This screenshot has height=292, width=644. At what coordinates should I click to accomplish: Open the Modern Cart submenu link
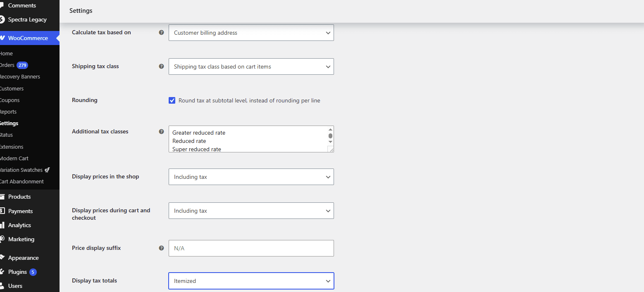point(14,159)
